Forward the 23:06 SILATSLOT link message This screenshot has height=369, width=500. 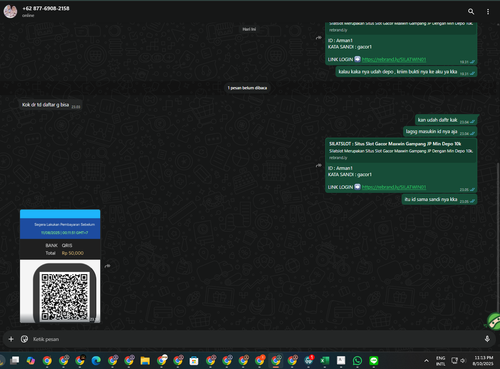pos(319,166)
